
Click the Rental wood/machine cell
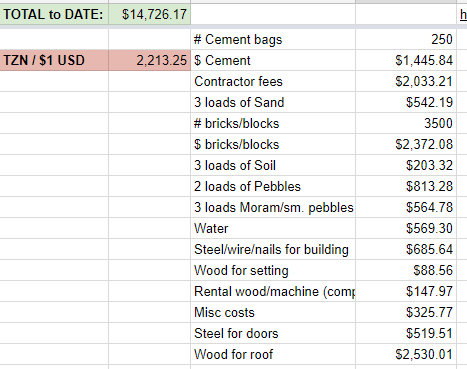click(x=273, y=291)
